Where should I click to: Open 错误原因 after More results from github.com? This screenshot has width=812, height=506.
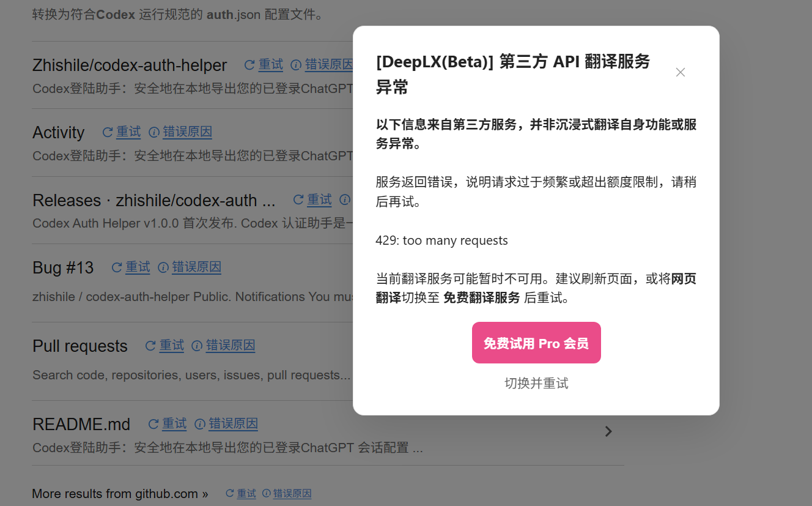pos(292,493)
